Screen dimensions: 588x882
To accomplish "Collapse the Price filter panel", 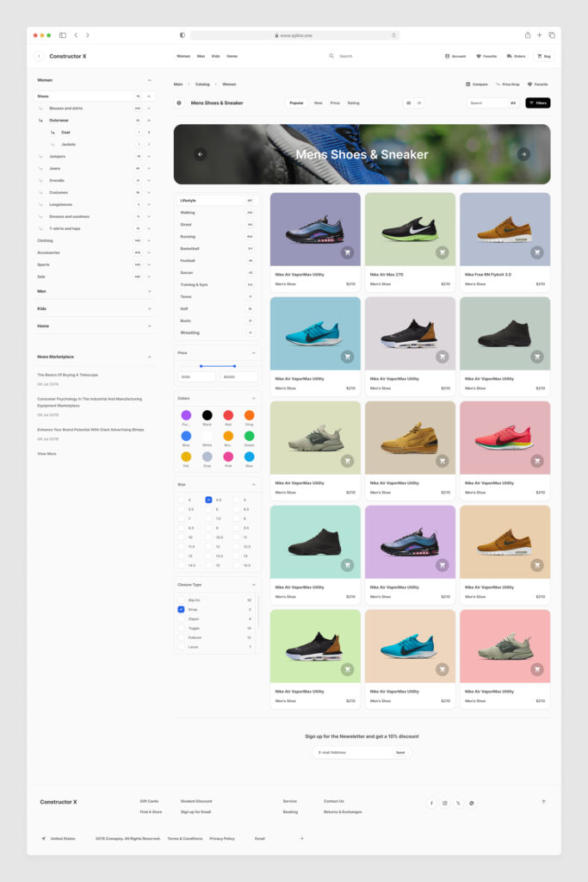I will click(x=253, y=352).
